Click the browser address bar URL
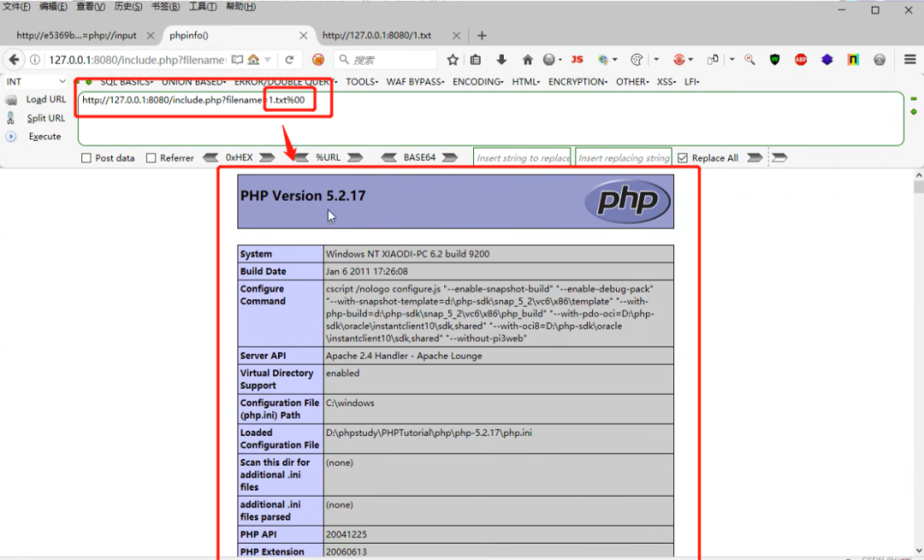 (x=137, y=60)
